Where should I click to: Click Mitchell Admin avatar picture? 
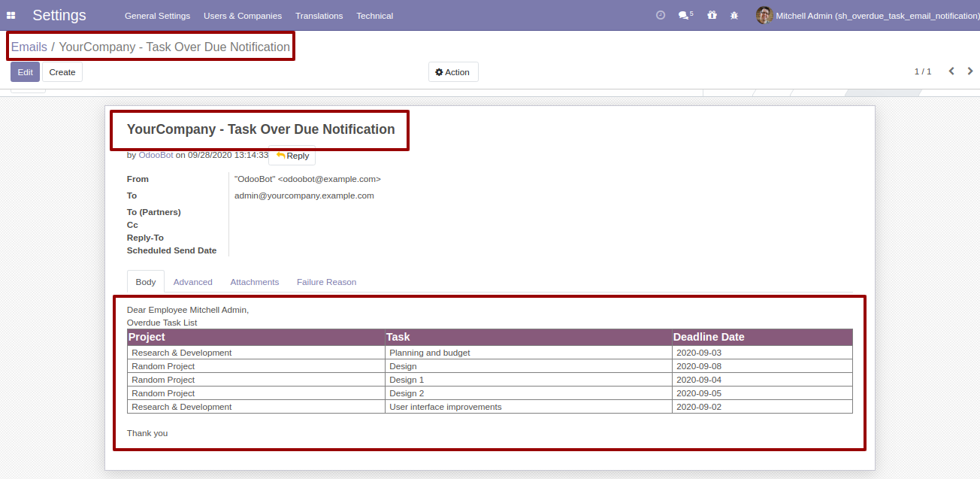pos(764,15)
